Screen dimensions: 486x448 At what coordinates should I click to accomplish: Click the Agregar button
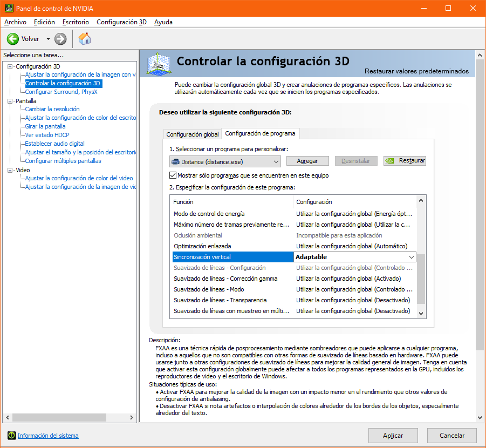[307, 161]
